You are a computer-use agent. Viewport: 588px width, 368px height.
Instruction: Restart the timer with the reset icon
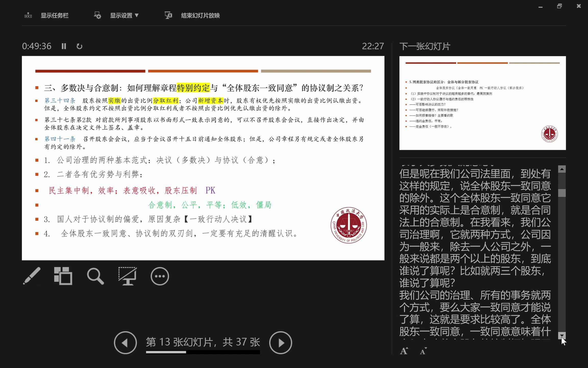79,46
